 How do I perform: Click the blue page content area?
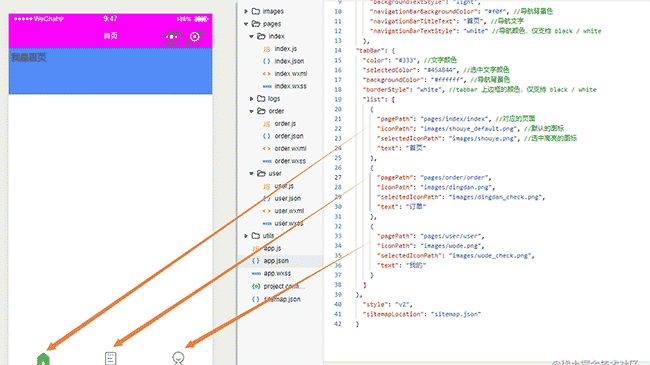(x=111, y=71)
